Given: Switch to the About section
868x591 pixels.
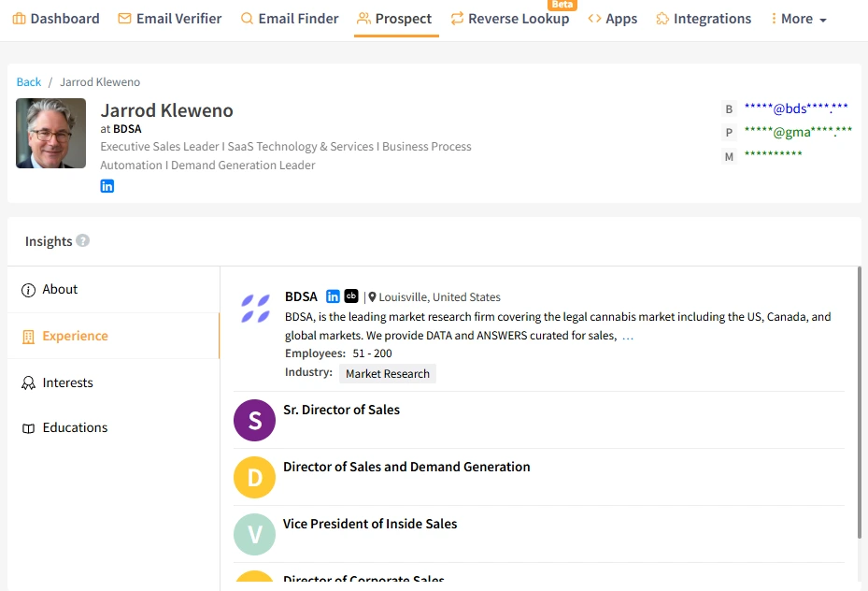Looking at the screenshot, I should (x=113, y=289).
